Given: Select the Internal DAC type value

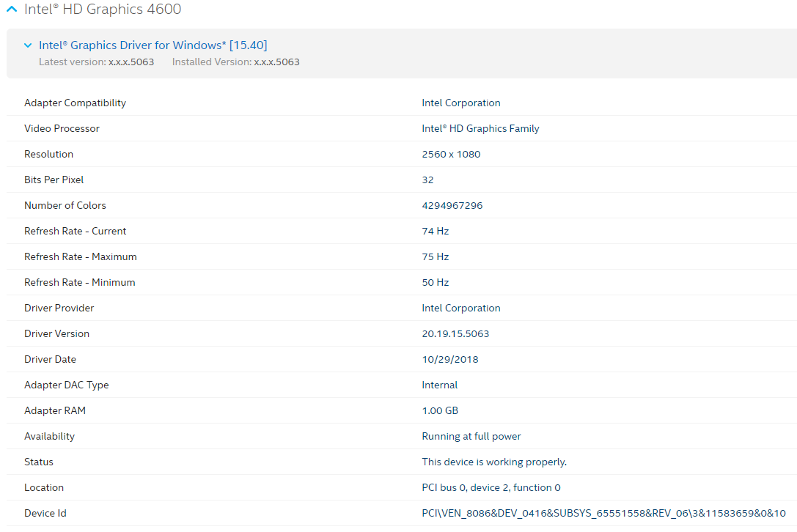Looking at the screenshot, I should click(440, 385).
